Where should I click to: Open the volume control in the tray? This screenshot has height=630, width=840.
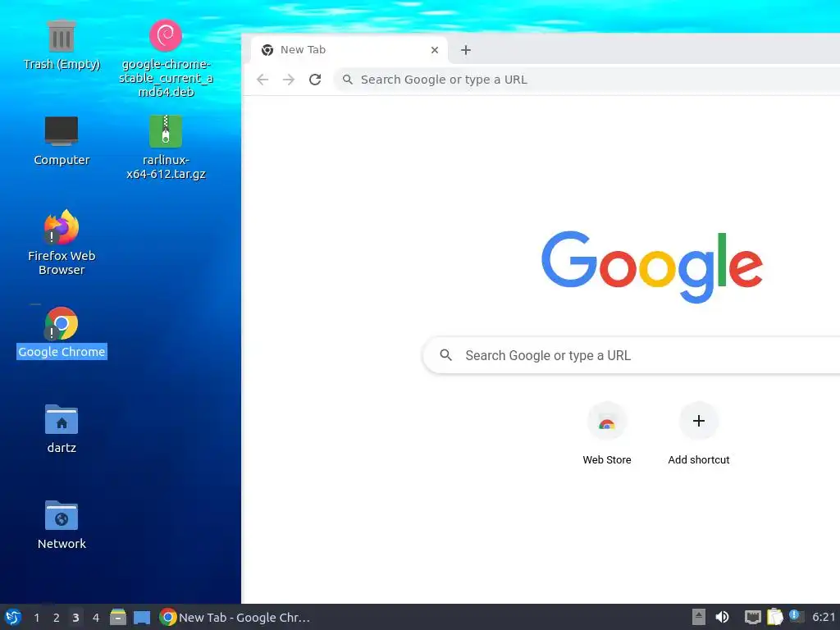coord(722,617)
